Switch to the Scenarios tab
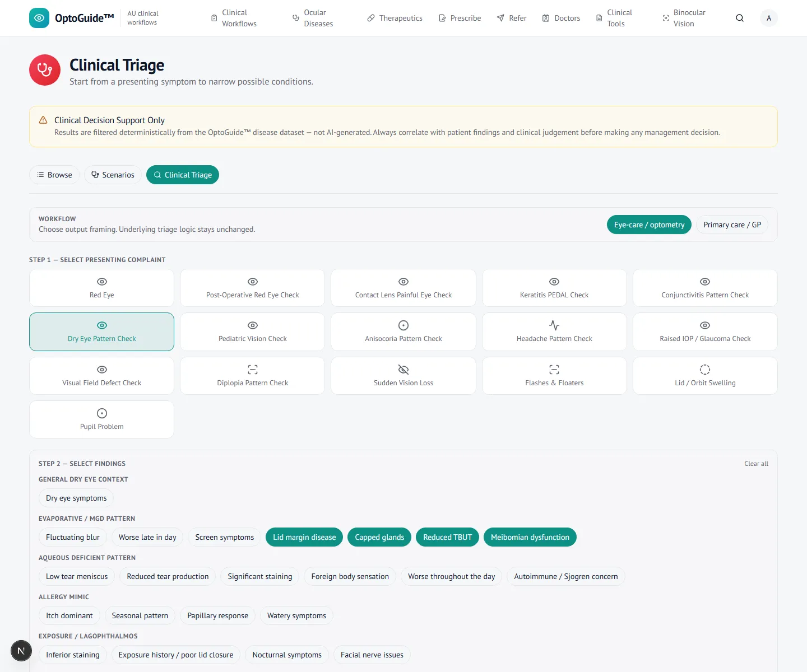Screen dimensions: 807x672 point(113,175)
